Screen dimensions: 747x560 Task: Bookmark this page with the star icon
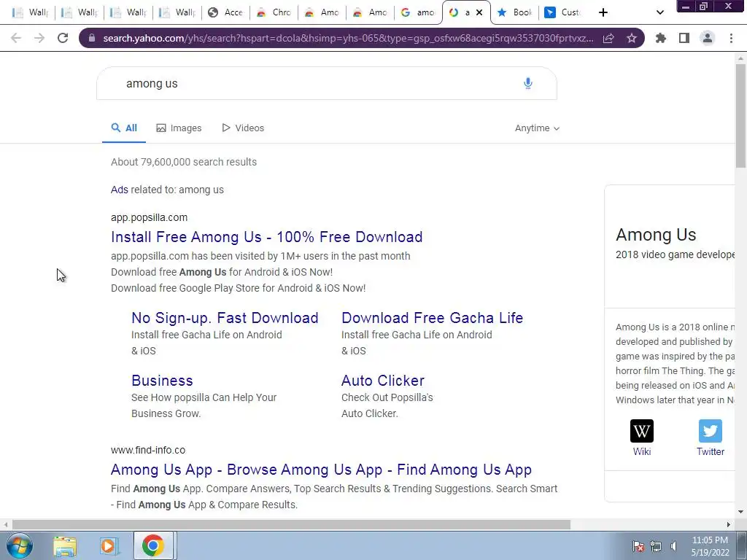click(632, 38)
